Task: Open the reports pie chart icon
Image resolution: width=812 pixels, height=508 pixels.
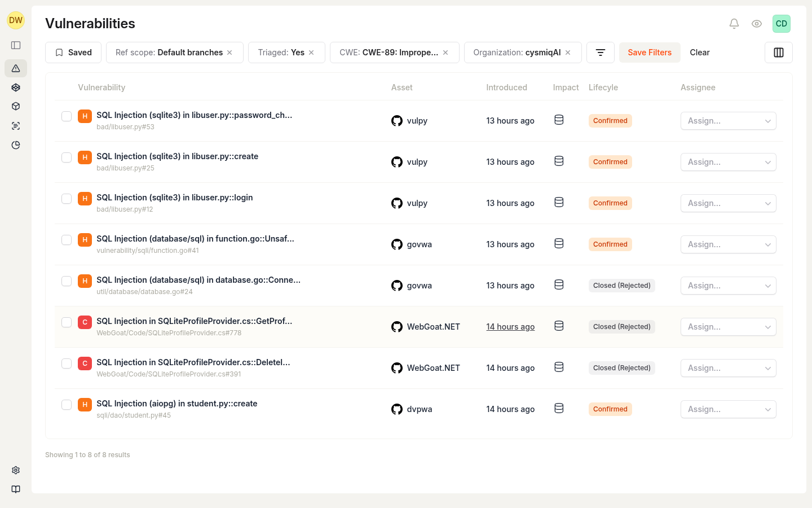Action: (x=15, y=145)
